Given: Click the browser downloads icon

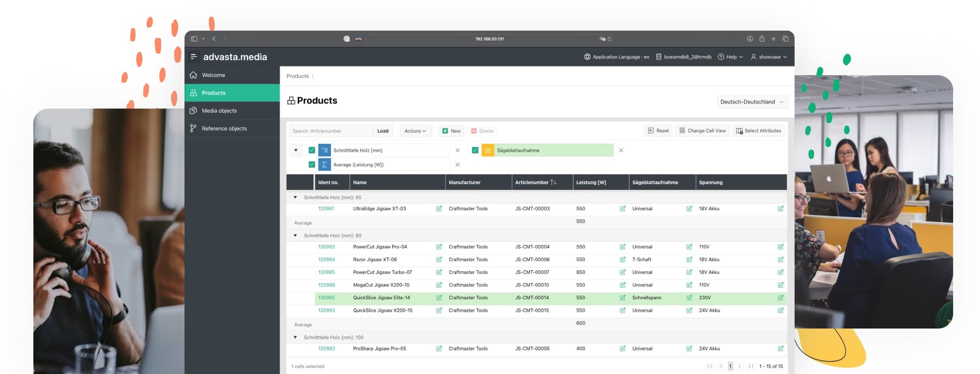Looking at the screenshot, I should click(750, 39).
